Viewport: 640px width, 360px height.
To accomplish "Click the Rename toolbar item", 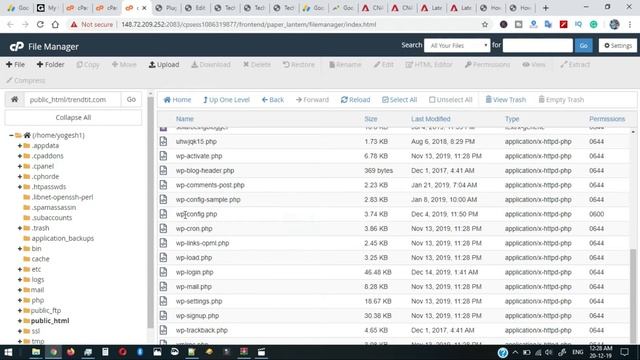I will pos(345,64).
